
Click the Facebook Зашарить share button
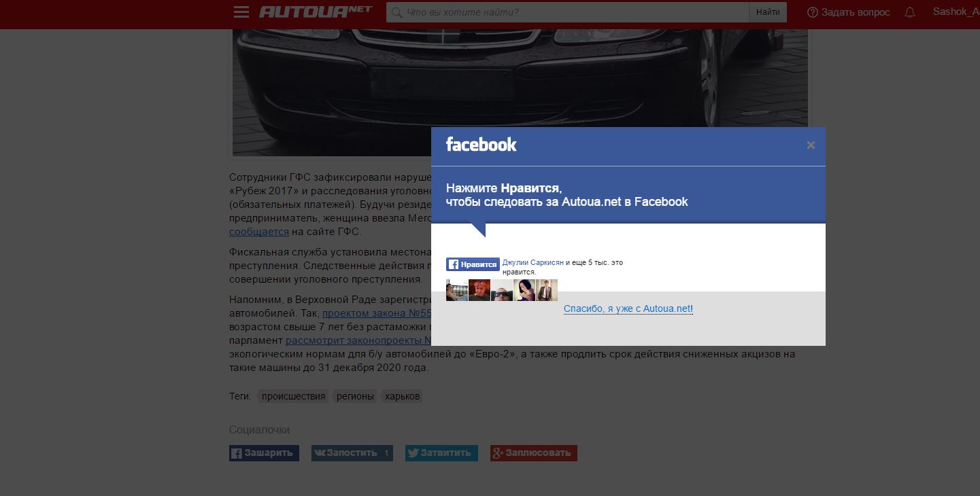click(x=264, y=453)
